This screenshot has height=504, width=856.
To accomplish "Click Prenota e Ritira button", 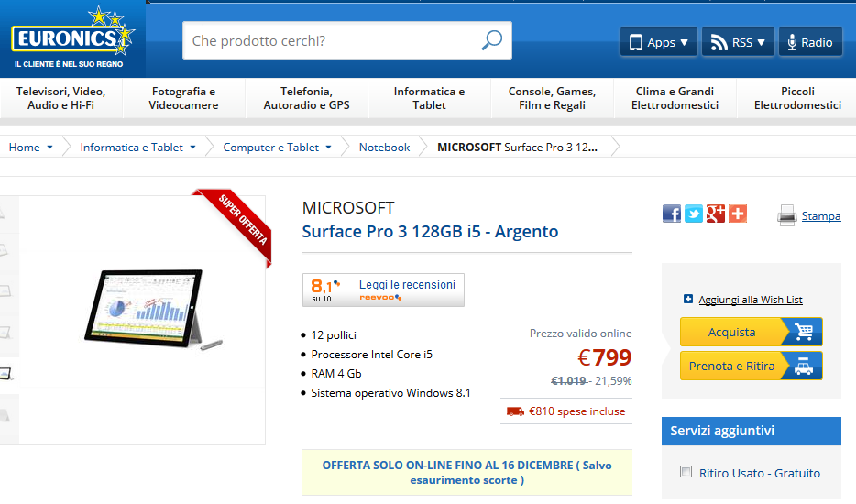I will coord(752,366).
